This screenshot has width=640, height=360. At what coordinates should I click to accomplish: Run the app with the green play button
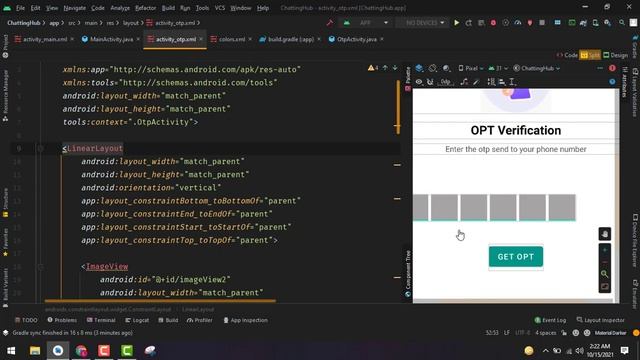pos(456,23)
